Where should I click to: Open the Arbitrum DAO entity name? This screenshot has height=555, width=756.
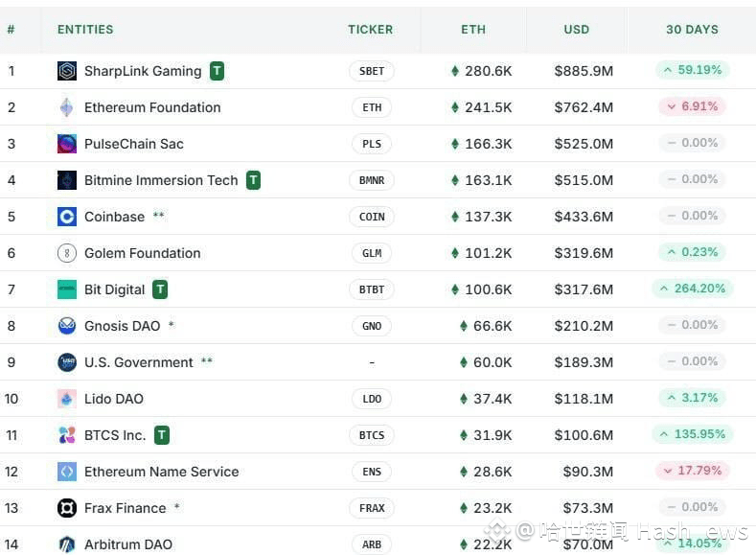[128, 544]
